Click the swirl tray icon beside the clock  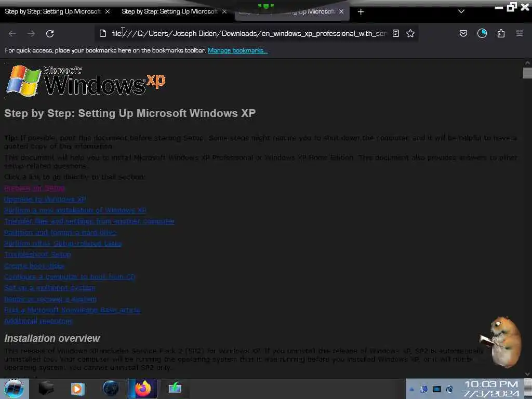[x=449, y=389]
